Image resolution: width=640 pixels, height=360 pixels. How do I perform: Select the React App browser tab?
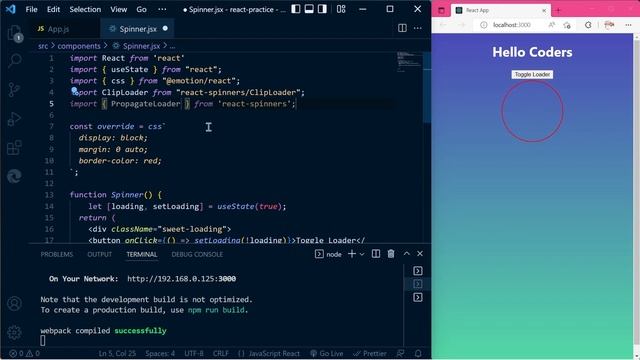point(501,10)
